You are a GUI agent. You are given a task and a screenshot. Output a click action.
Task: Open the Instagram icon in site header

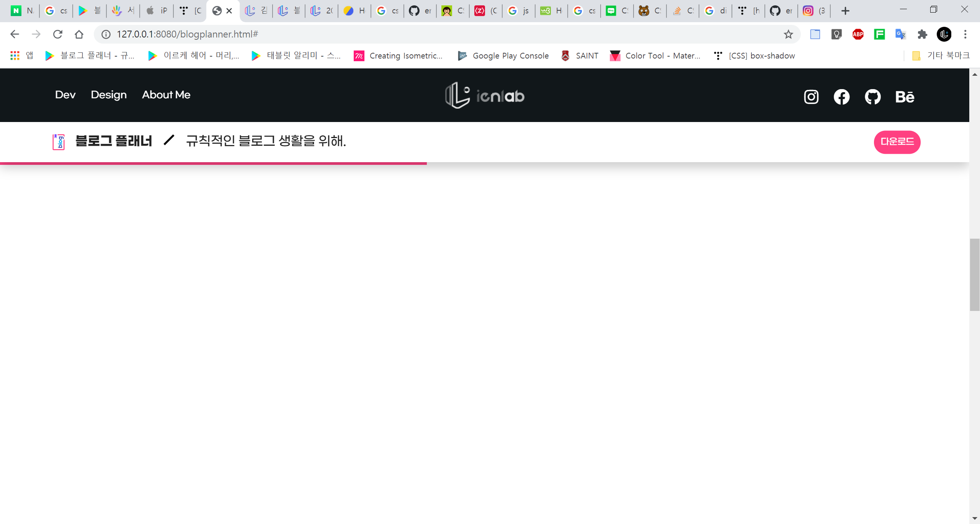point(811,97)
